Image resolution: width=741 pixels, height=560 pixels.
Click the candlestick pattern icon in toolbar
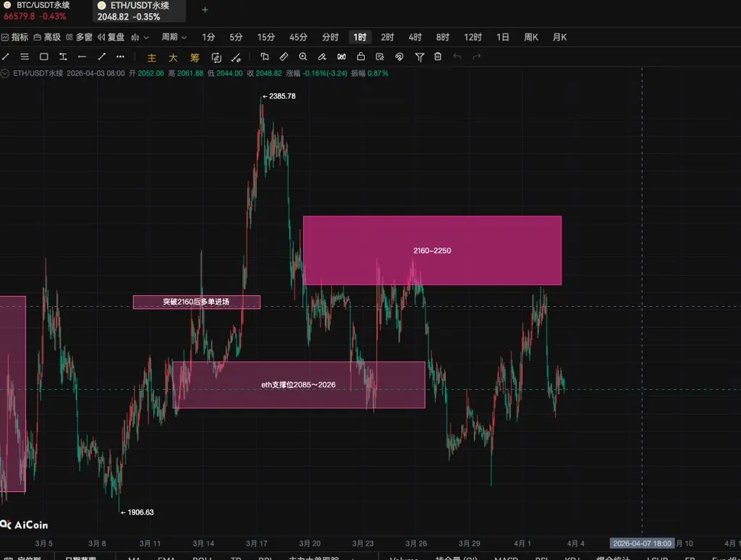click(342, 56)
